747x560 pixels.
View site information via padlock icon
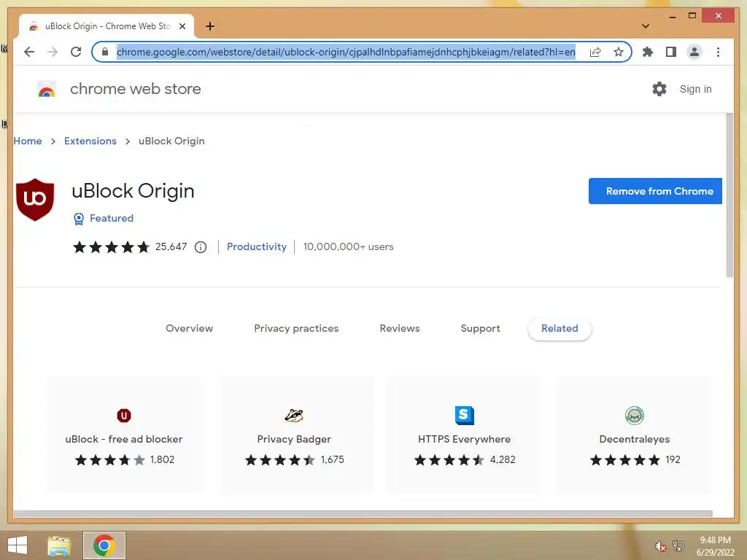pos(105,52)
